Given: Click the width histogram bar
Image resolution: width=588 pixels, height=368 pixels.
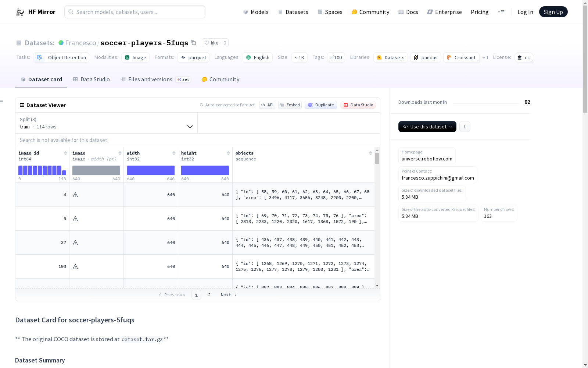Looking at the screenshot, I should (151, 170).
